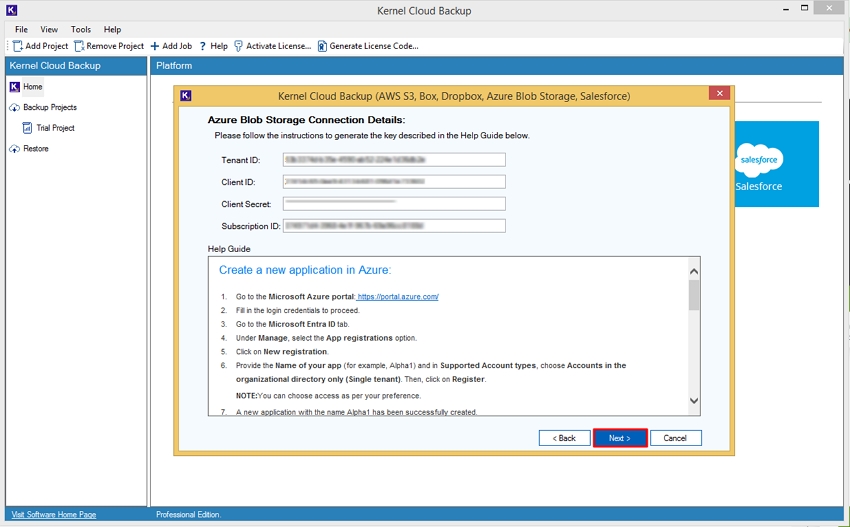This screenshot has width=850, height=527.
Task: Click the Generate License Code icon
Action: 322,46
